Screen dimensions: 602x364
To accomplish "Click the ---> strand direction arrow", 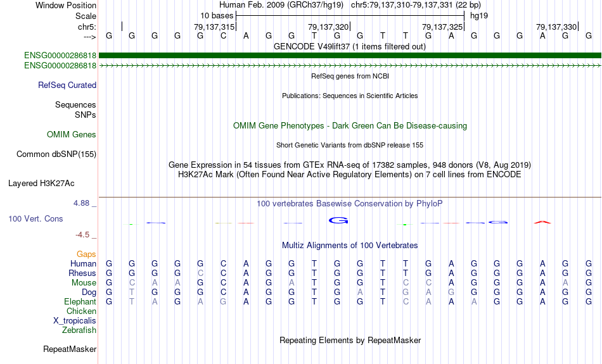I will (x=90, y=37).
